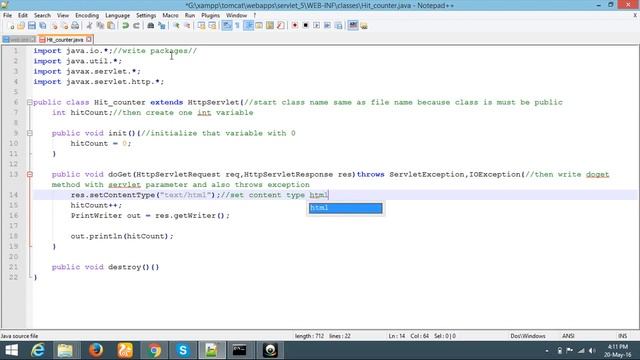Click the Record Macro red dot icon
Screen dimensions: 640x360
[295, 26]
